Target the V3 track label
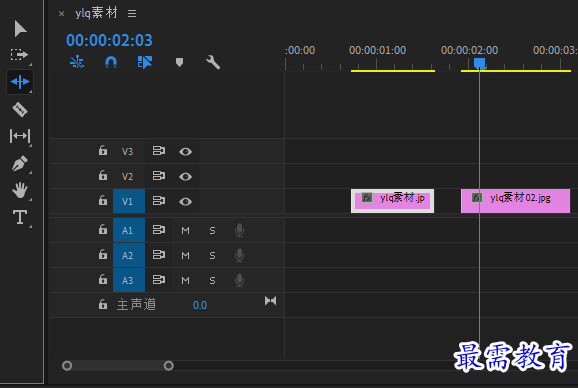Viewport: 578px width, 388px height. point(128,151)
